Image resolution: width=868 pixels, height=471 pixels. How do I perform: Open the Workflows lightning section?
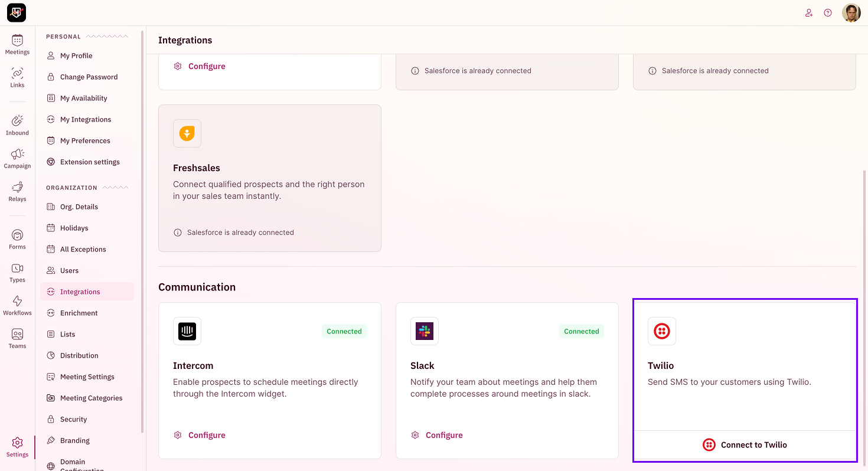[17, 305]
